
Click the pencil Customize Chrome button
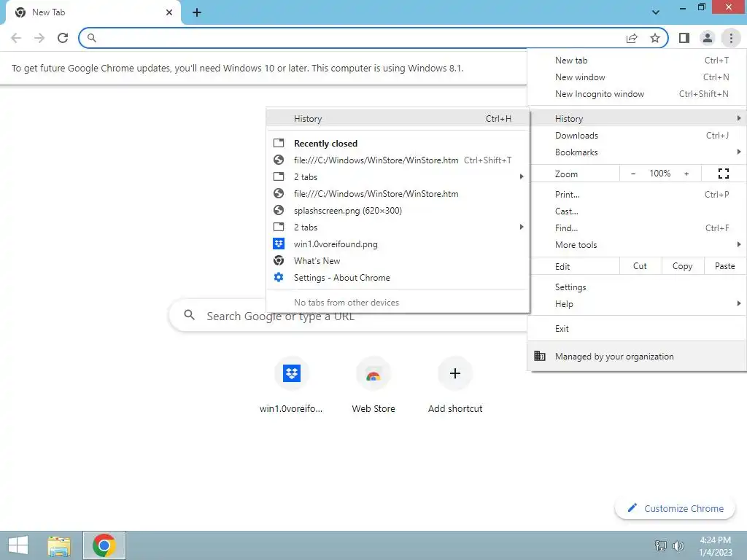(x=675, y=508)
